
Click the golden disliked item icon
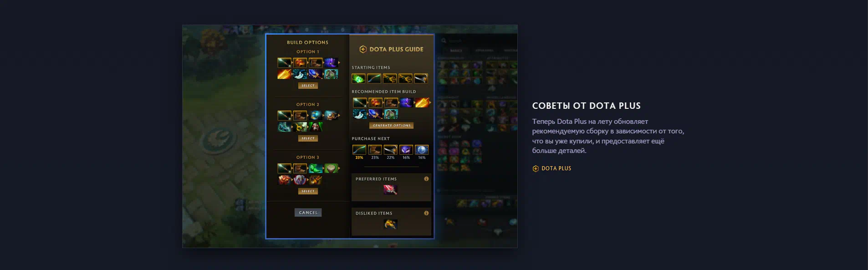390,224
